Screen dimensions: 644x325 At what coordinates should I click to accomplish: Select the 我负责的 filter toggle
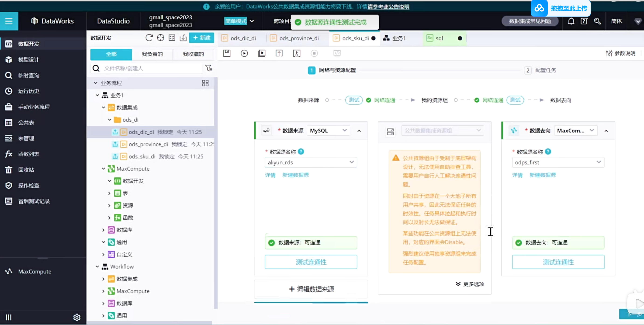tap(152, 54)
